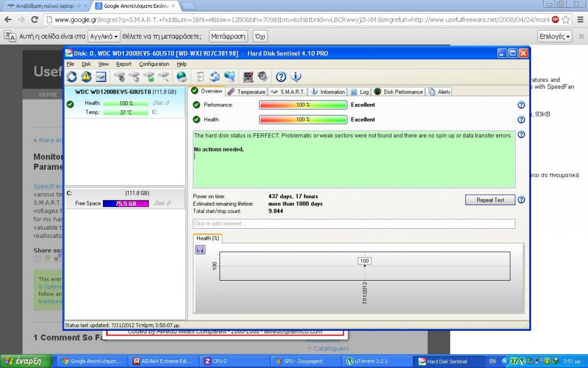
Task: Click the blue question mark toolbar icon
Action: (x=281, y=77)
